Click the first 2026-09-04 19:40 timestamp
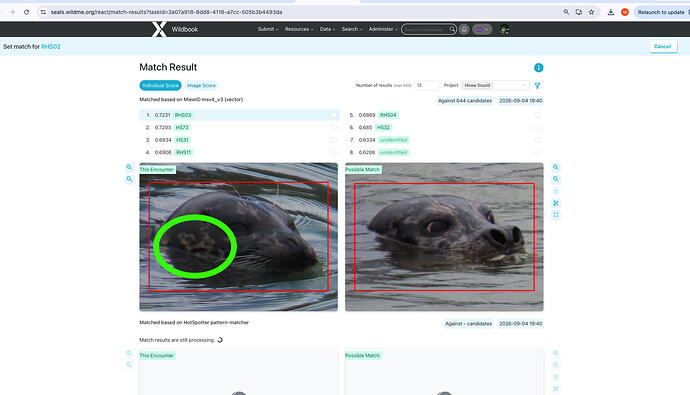 pyautogui.click(x=521, y=101)
